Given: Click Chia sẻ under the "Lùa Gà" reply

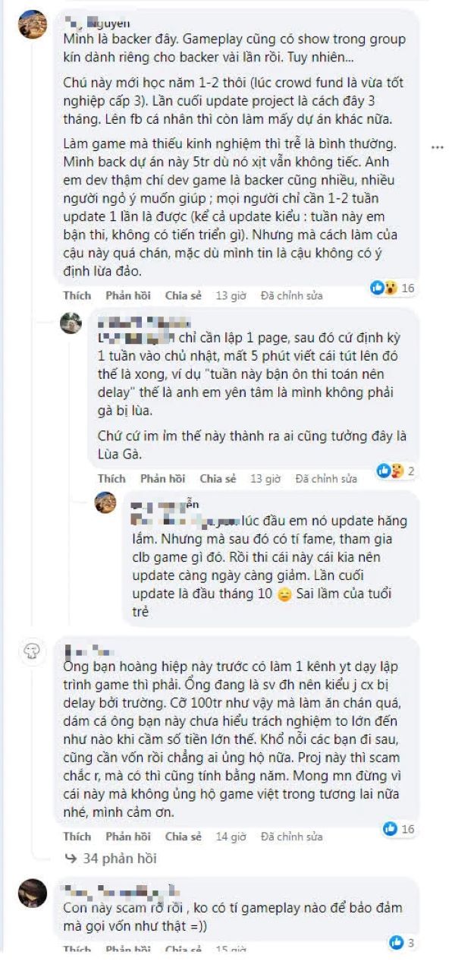Looking at the screenshot, I should click(218, 479).
